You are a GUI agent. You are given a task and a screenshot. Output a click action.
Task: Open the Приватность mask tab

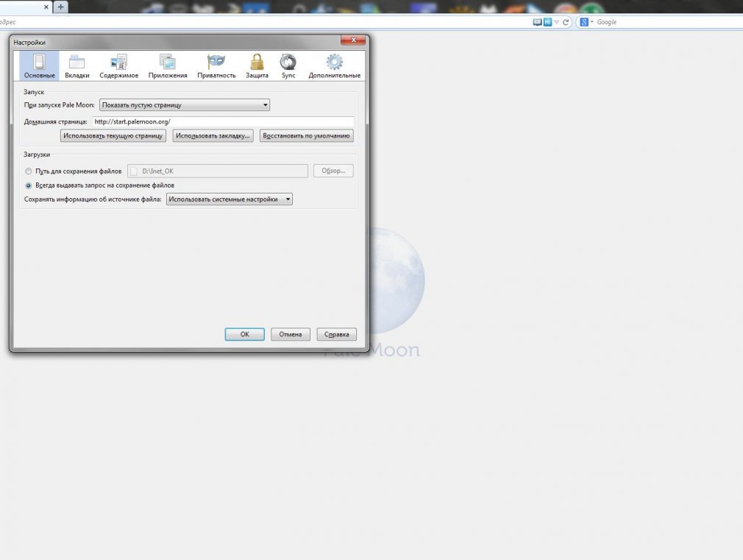pyautogui.click(x=216, y=66)
